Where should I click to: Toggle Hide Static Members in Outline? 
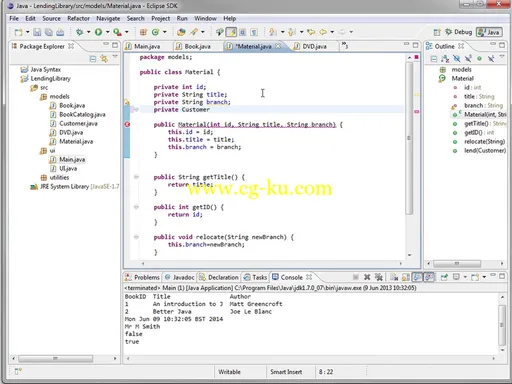tap(468, 59)
